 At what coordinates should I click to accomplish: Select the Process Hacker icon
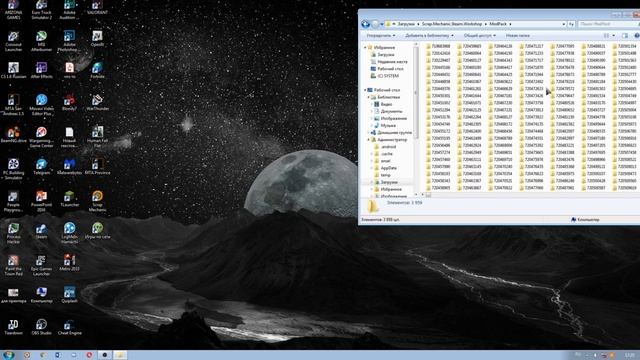click(13, 233)
